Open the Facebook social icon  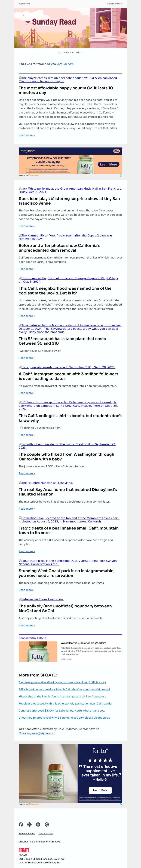[x=21, y=824]
